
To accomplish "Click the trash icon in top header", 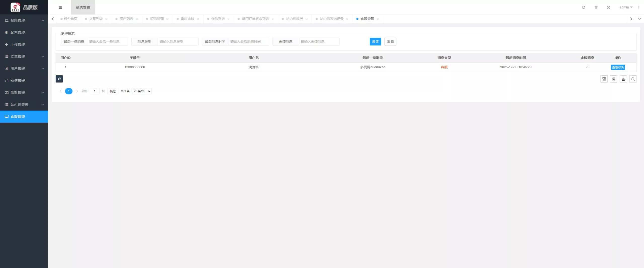I will pos(596,7).
